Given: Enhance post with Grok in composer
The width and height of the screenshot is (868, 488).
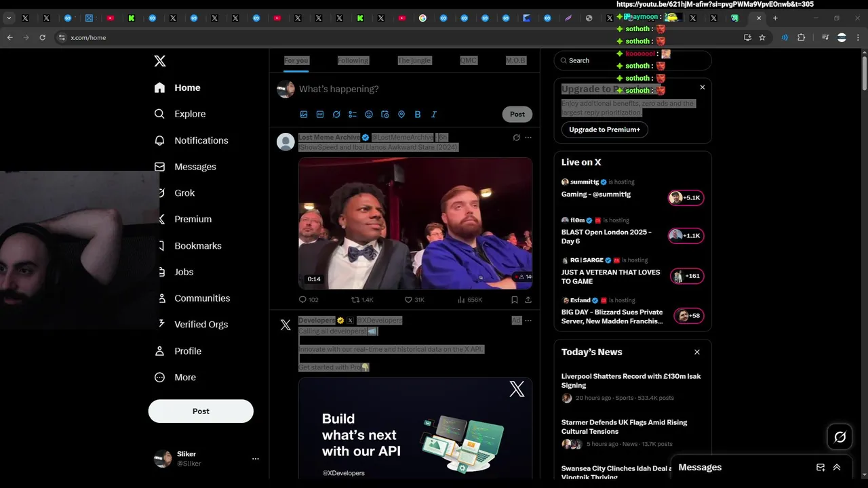Looking at the screenshot, I should pos(336,115).
